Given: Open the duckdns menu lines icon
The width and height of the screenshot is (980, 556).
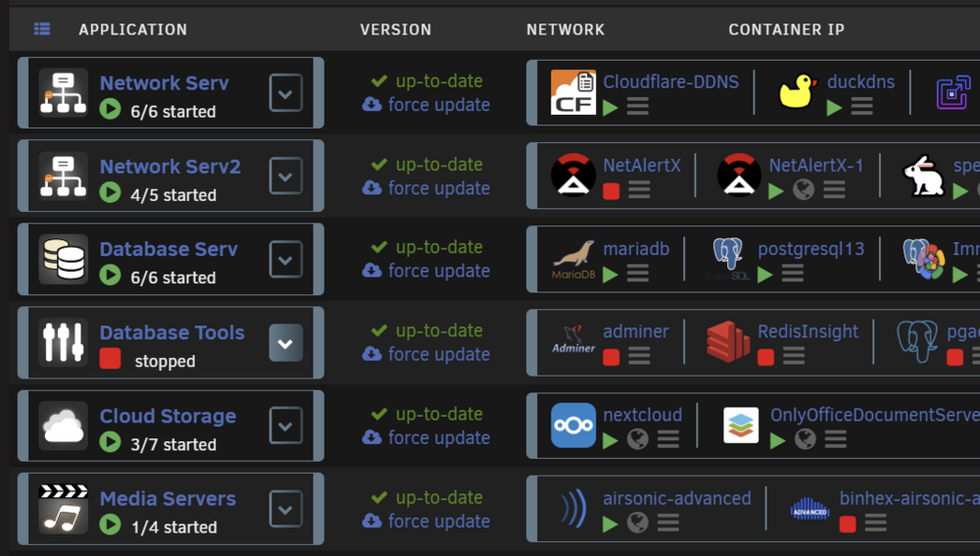Looking at the screenshot, I should (x=861, y=106).
